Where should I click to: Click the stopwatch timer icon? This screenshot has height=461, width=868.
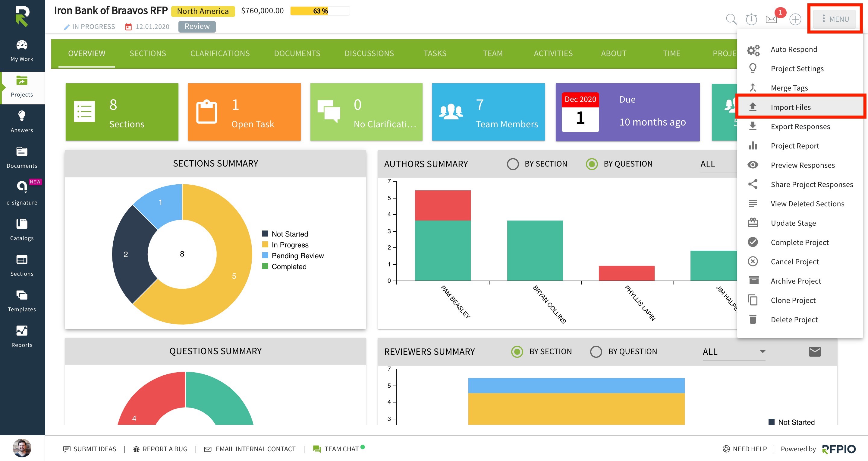751,19
